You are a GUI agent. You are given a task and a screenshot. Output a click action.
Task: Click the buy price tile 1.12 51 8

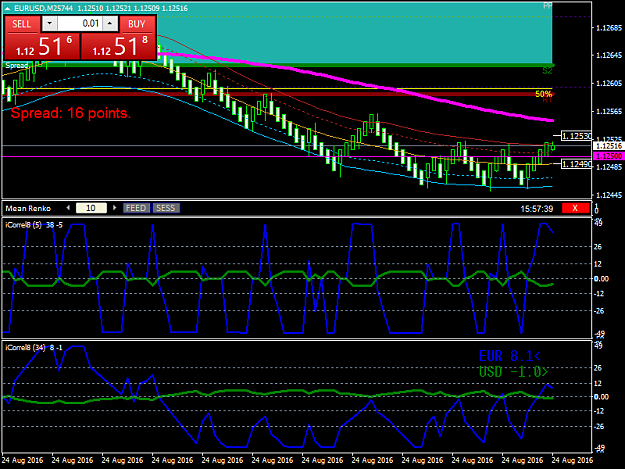click(118, 46)
